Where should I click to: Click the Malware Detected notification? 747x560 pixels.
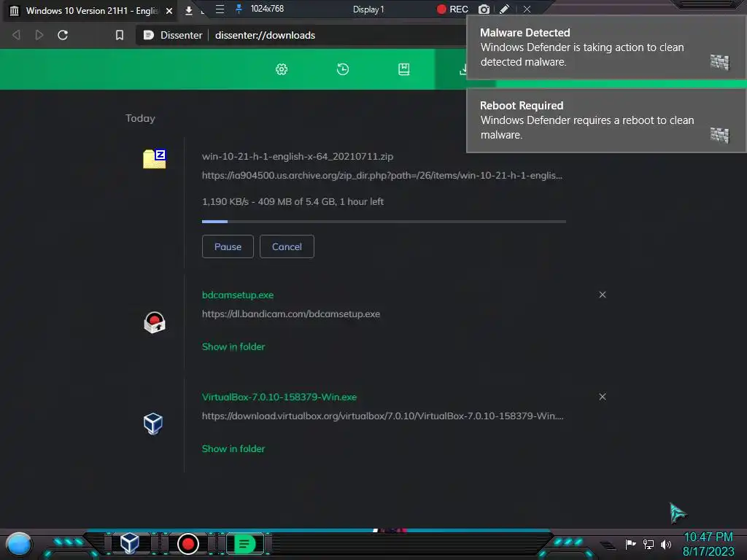606,47
